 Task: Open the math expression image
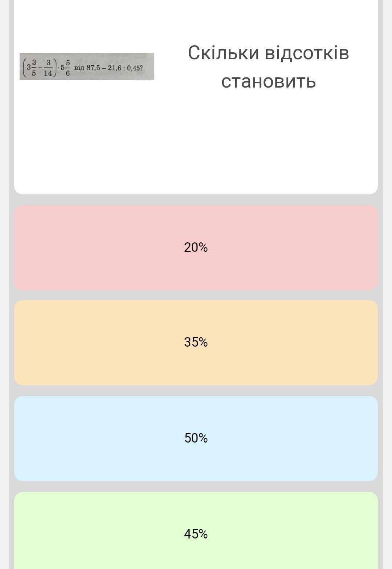pos(87,67)
